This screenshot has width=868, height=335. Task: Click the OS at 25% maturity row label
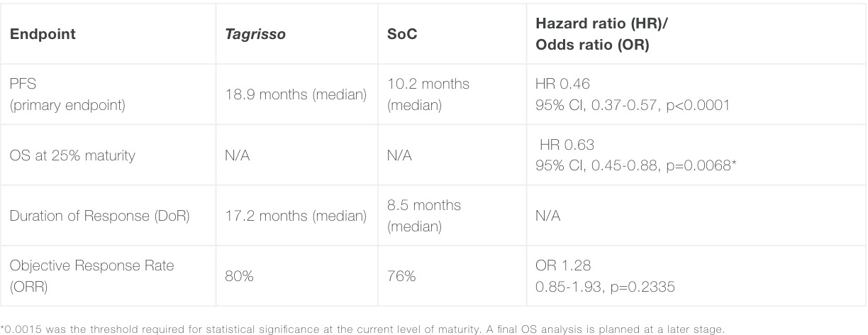[x=72, y=155]
